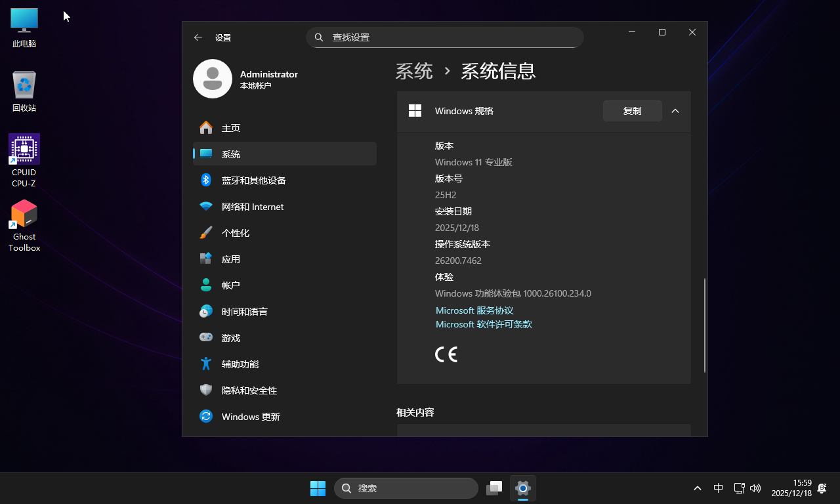Click the settings page vertical scrollbar
The height and width of the screenshot is (504, 840).
(705, 325)
